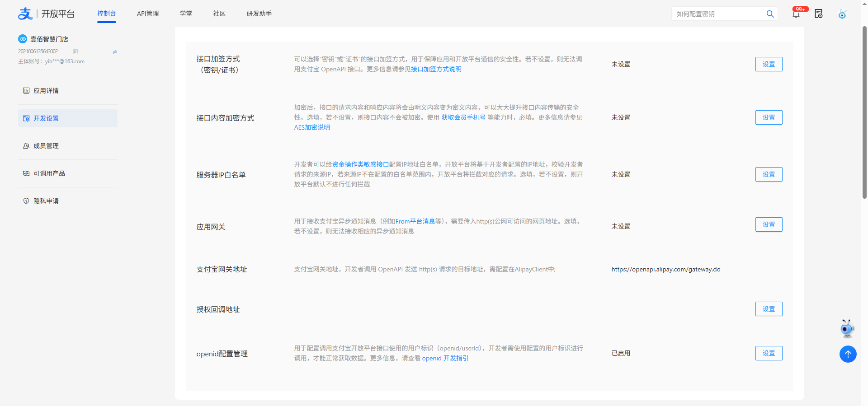Click the Alipay logo in the header
The height and width of the screenshot is (406, 868).
(25, 14)
